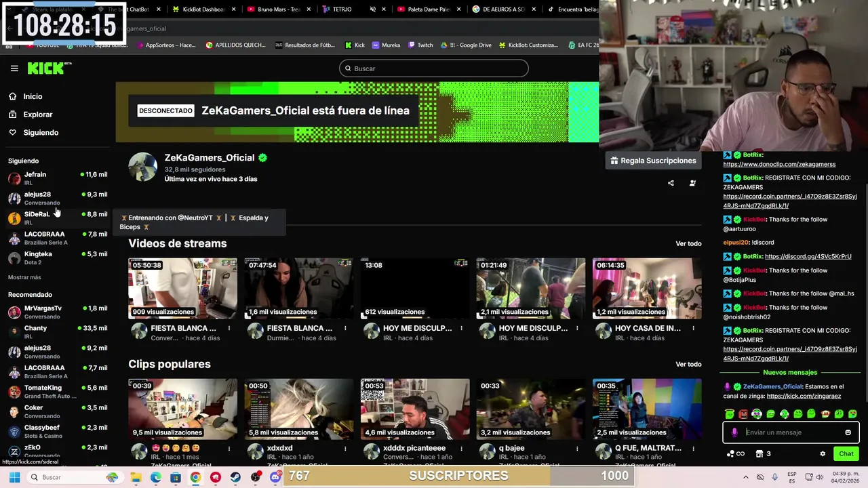Play the 00:53 xdddx picanteeee clip
868x488 pixels.
[x=415, y=409]
